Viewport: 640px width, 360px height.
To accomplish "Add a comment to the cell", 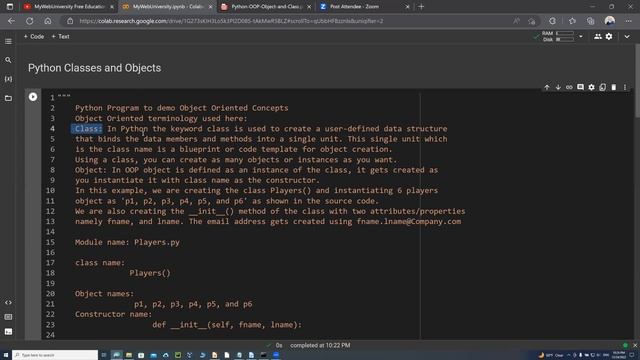I will (580, 87).
